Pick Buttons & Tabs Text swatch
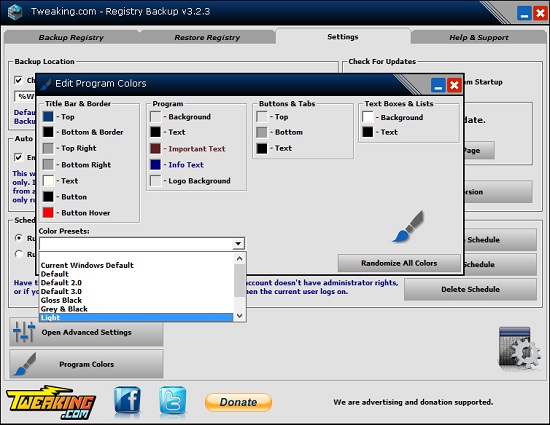 262,148
